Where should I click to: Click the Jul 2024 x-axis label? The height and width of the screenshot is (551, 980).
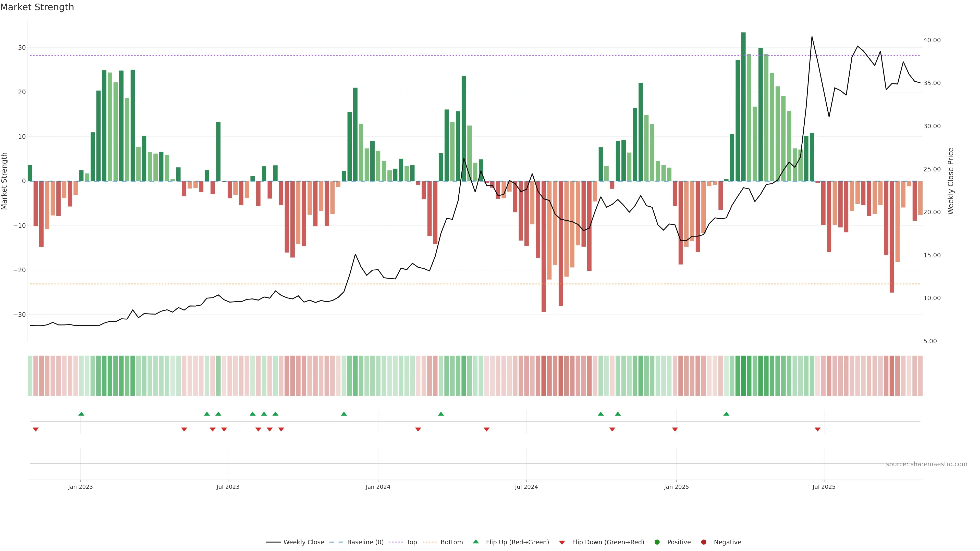point(526,487)
